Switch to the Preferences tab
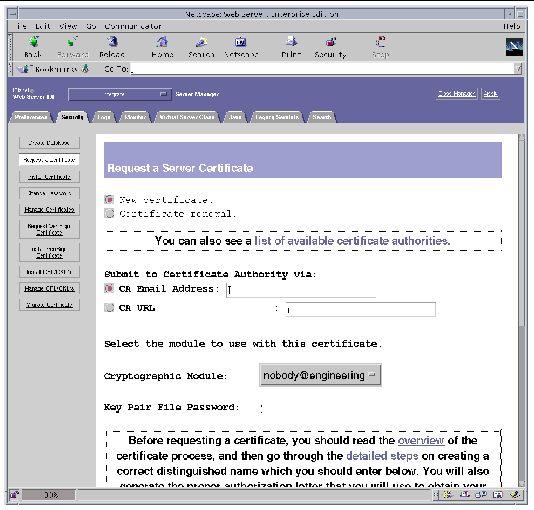The width and height of the screenshot is (534, 510). 31,117
